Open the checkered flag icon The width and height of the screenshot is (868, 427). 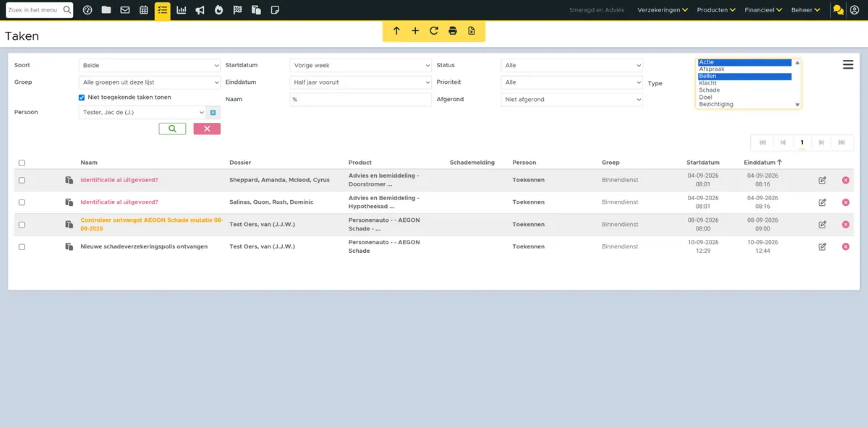(237, 10)
